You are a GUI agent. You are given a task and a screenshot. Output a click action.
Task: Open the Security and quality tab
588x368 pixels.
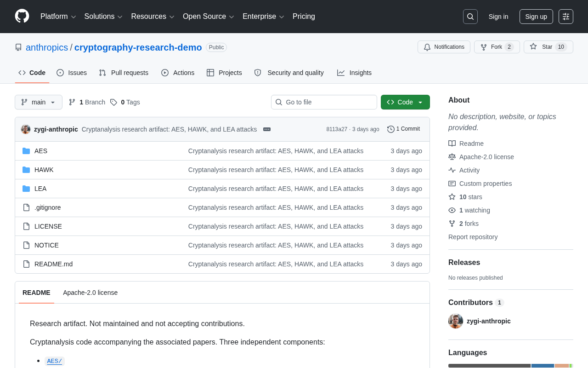pyautogui.click(x=289, y=73)
